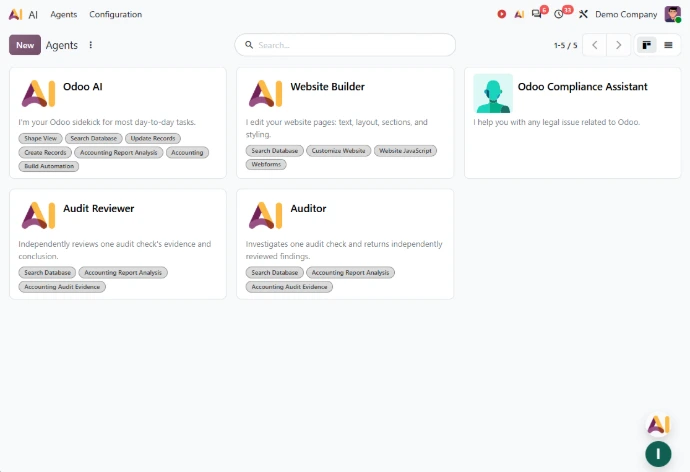Click Accounting Report Analysis tag on Auditor
This screenshot has width=690, height=472.
(350, 272)
